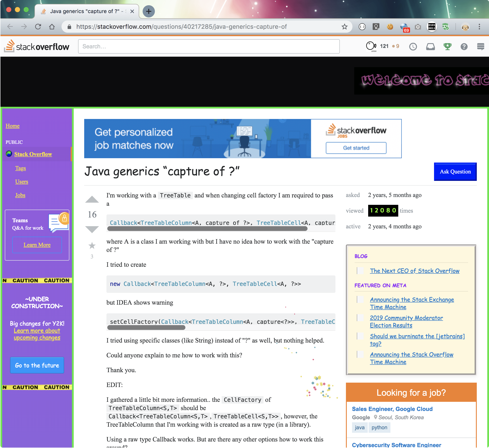This screenshot has height=448, width=489.
Task: Upvote the question with the up arrow
Action: point(92,199)
